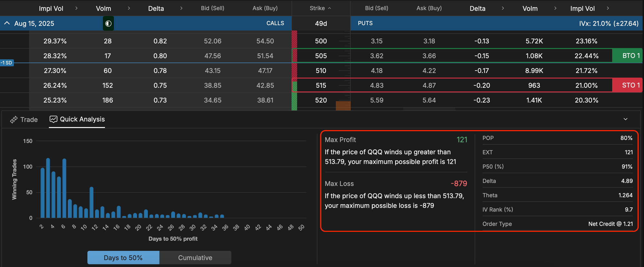Click put bid 4.83 at 515 strike

(377, 85)
